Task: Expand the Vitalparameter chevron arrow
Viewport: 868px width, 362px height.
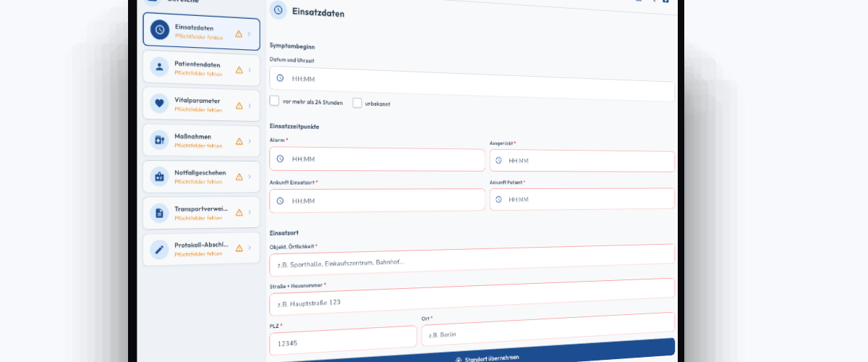Action: tap(250, 106)
